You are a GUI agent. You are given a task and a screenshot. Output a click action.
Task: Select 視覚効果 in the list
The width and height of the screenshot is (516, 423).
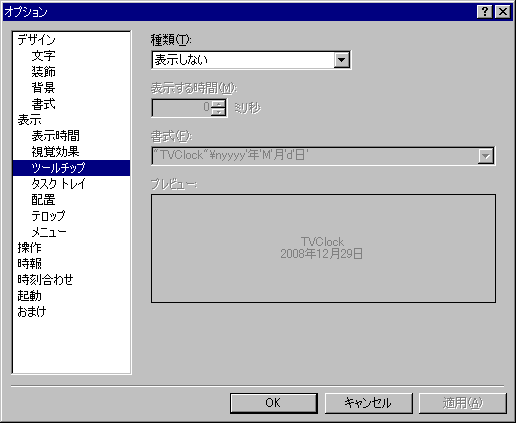56,152
